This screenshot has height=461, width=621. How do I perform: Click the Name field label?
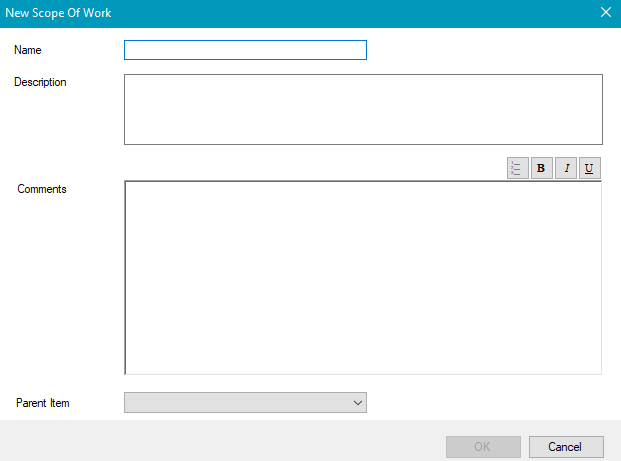point(28,49)
